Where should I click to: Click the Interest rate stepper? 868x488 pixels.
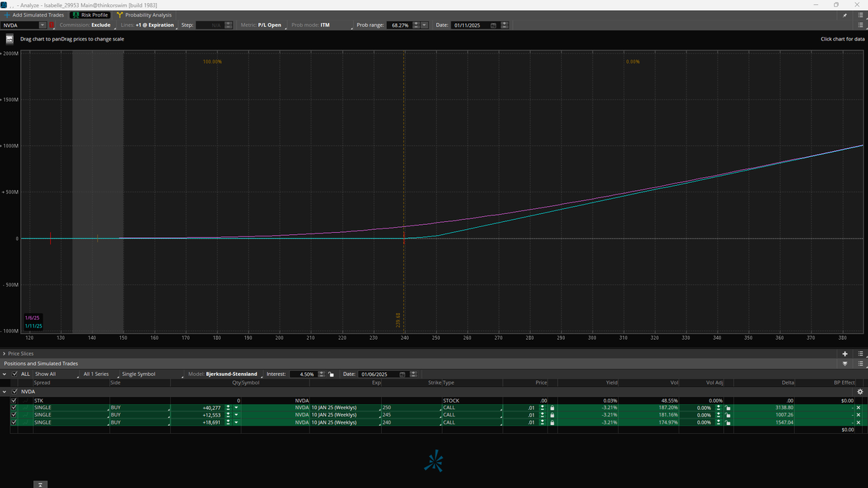[323, 374]
